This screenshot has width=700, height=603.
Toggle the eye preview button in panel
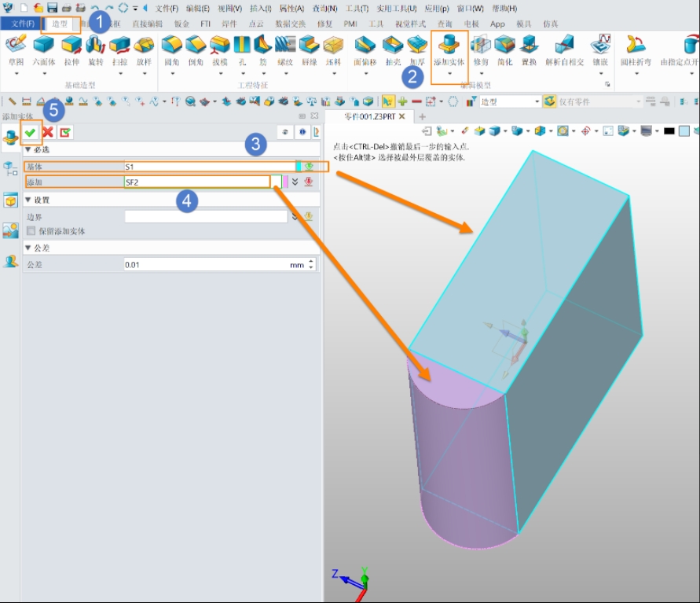[285, 132]
